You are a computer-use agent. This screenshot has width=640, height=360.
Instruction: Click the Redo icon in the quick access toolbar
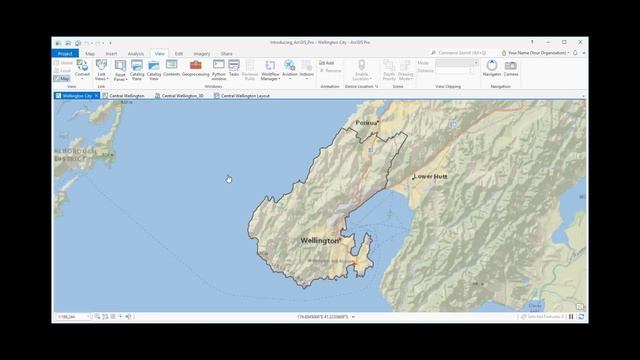click(98, 43)
